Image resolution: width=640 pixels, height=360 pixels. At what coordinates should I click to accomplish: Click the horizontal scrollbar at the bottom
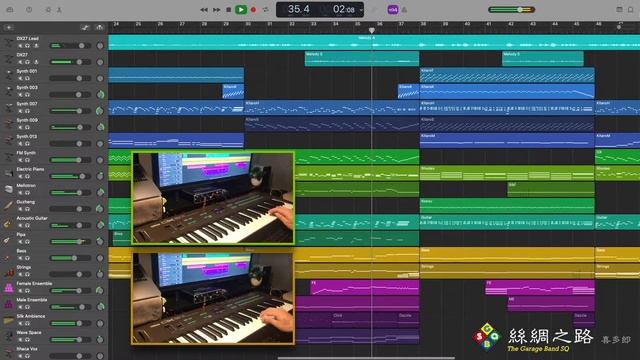(x=366, y=358)
